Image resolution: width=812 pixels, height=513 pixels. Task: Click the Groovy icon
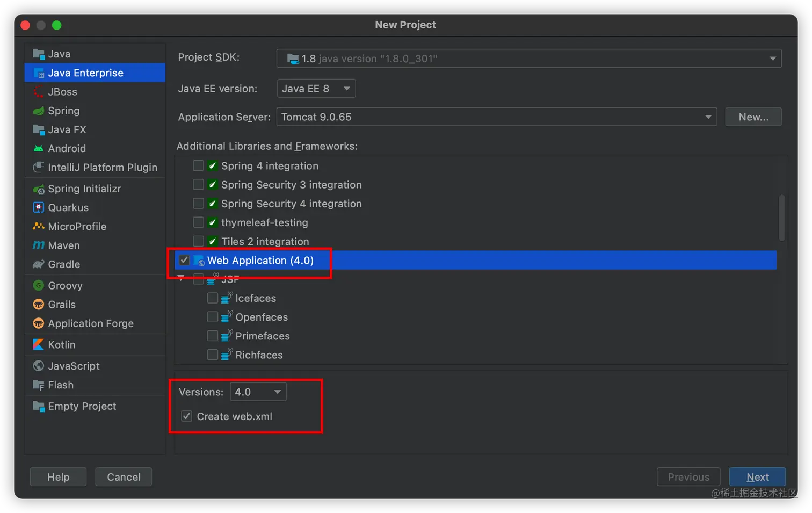(x=39, y=285)
